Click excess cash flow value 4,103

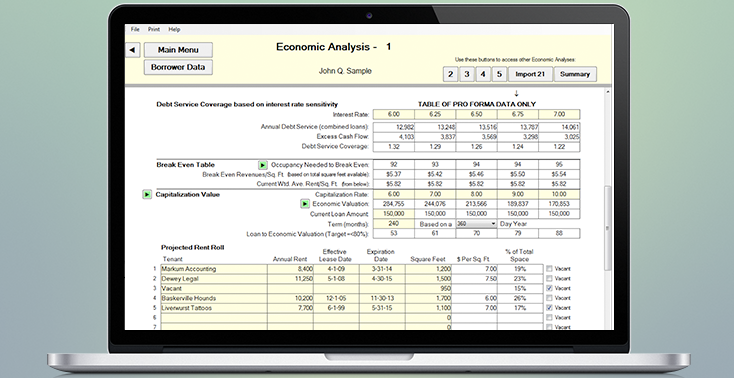click(x=394, y=137)
